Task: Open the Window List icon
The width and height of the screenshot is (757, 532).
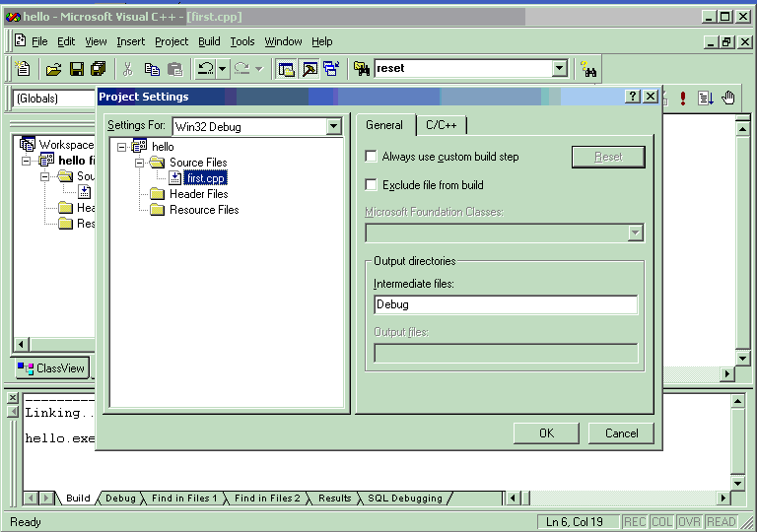Action: click(x=331, y=69)
